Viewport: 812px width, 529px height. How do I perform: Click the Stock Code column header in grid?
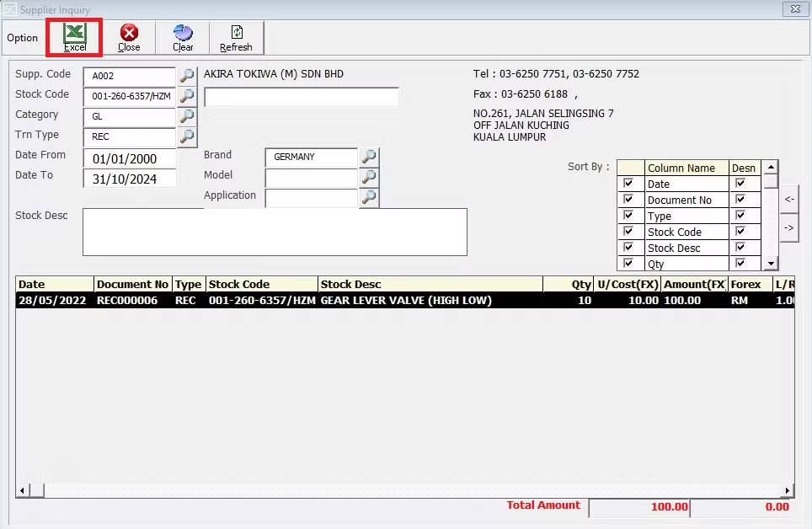point(262,284)
